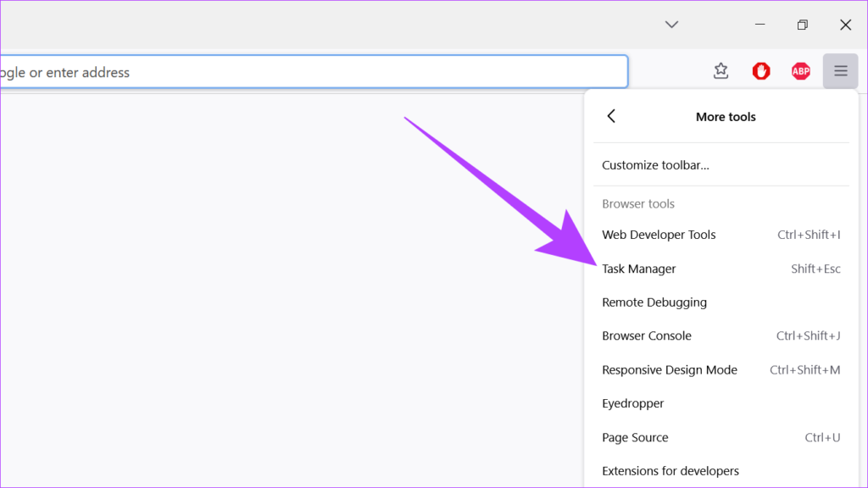
Task: Open the Browser Console
Action: pyautogui.click(x=647, y=335)
